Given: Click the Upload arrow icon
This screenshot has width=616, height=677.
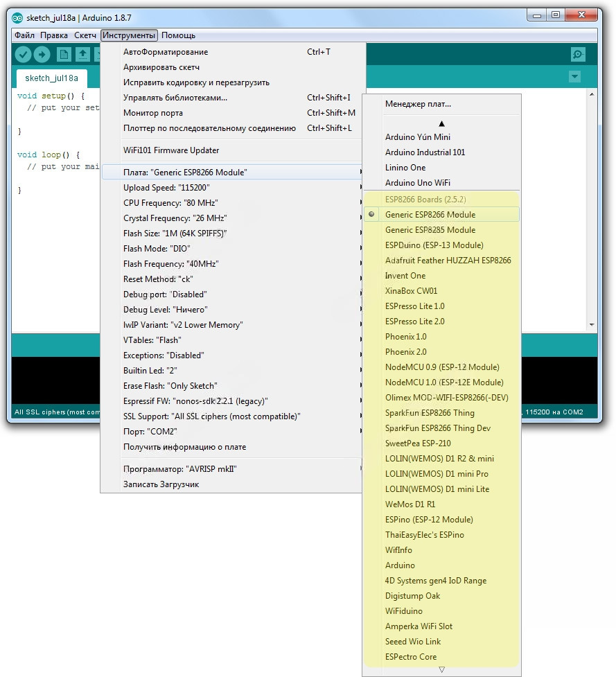Looking at the screenshot, I should click(x=42, y=55).
